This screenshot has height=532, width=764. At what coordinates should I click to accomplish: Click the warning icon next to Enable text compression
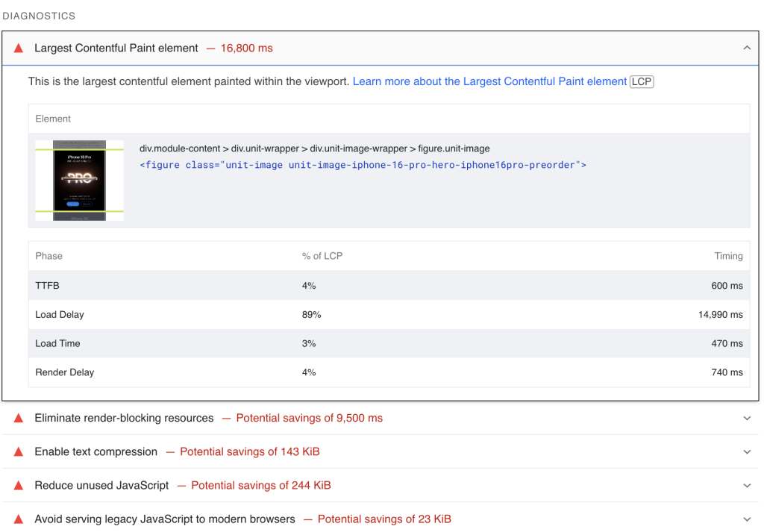[17, 451]
